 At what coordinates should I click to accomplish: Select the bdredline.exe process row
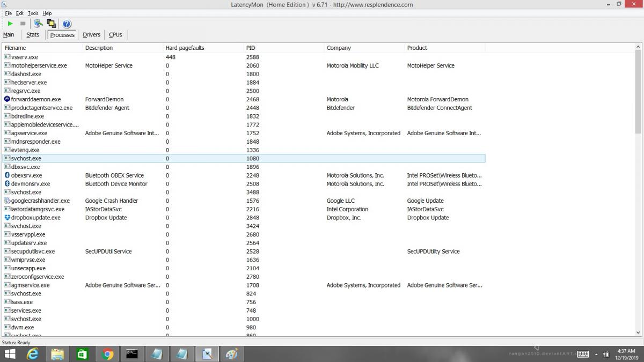tap(244, 116)
